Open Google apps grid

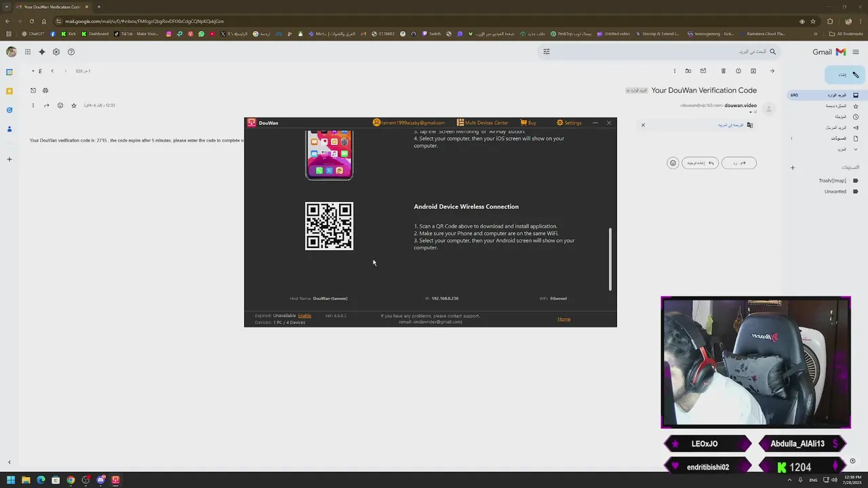pyautogui.click(x=28, y=52)
